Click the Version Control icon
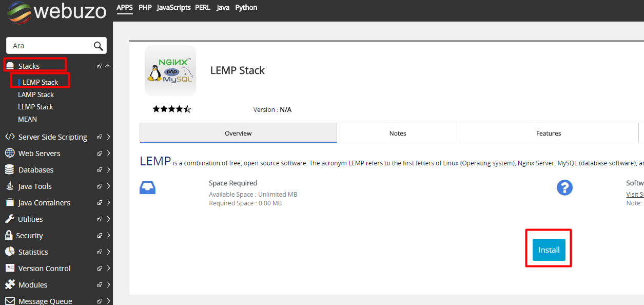The image size is (644, 305). point(10,268)
